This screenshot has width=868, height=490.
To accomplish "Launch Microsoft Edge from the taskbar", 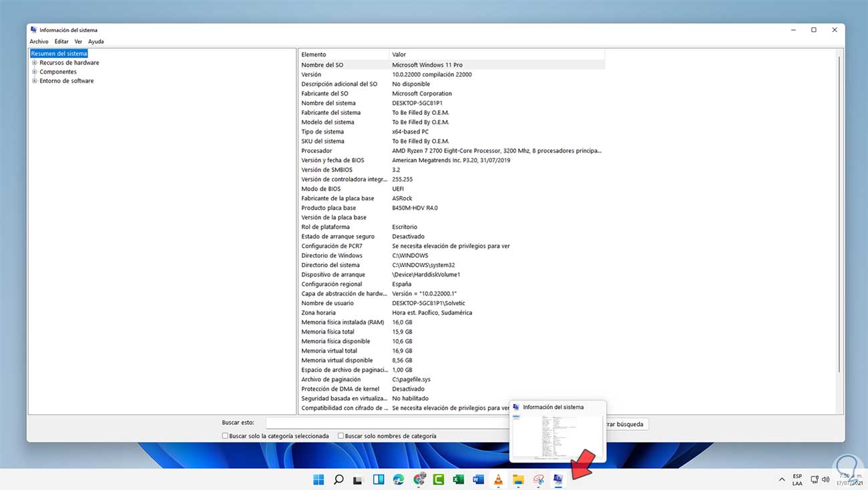I will (399, 479).
